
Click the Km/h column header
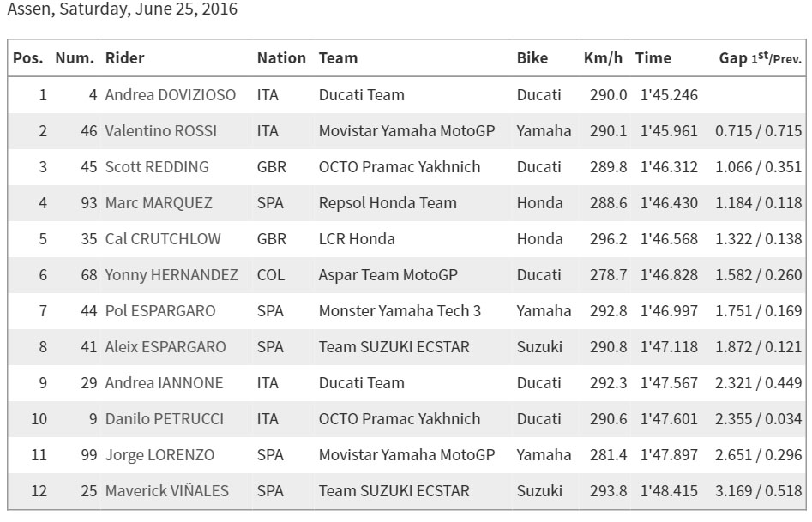tap(603, 58)
